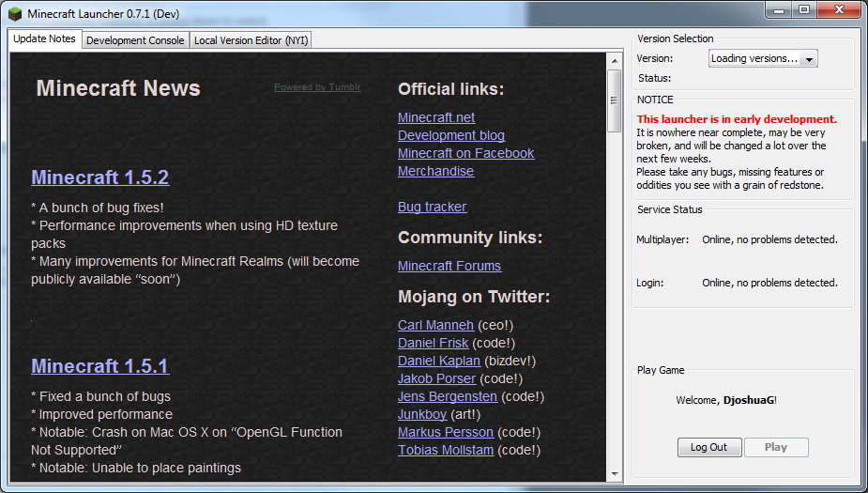Open Daniel Kaplan's Twitter link
Image resolution: width=868 pixels, height=493 pixels.
pyautogui.click(x=439, y=361)
